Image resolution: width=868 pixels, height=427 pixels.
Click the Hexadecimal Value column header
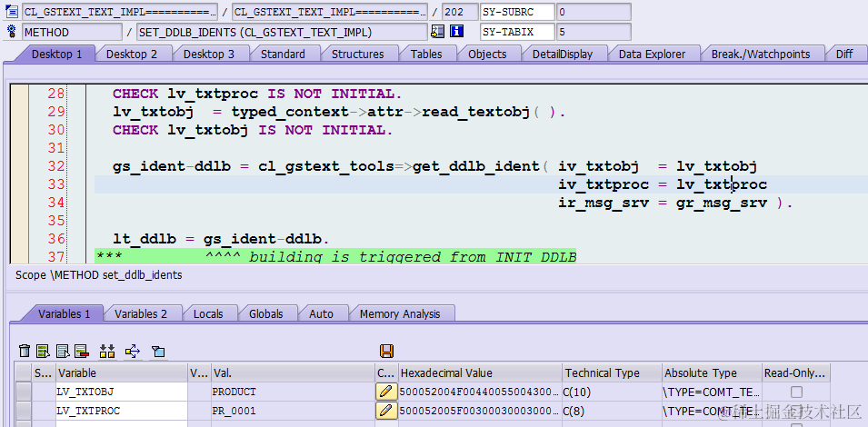pos(480,372)
